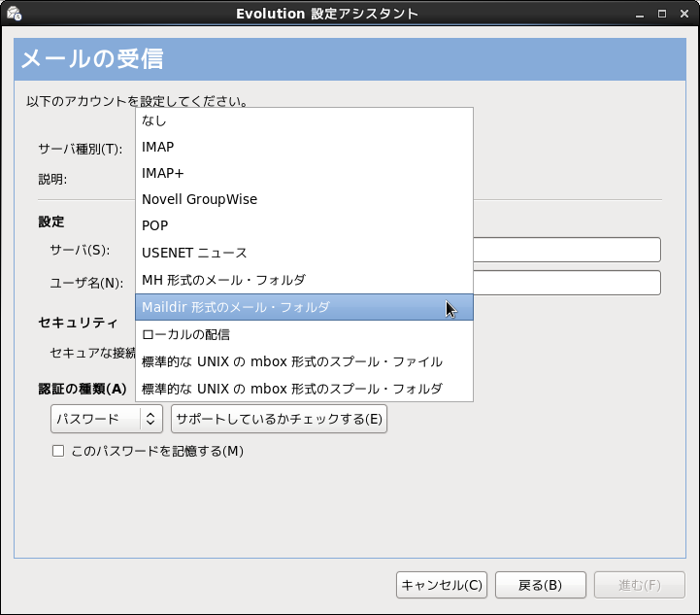Click the サーバ(S): label
The height and width of the screenshot is (615, 700).
(80, 250)
